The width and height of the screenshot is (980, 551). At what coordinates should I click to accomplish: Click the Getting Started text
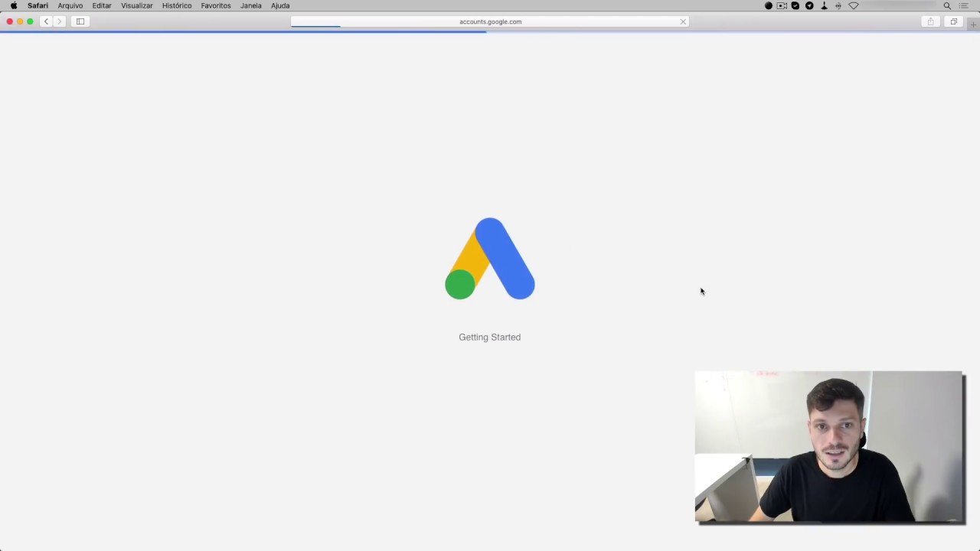pos(490,337)
